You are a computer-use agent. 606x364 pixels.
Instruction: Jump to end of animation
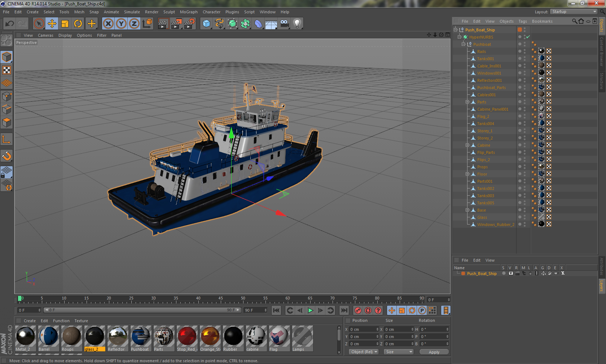(x=344, y=310)
